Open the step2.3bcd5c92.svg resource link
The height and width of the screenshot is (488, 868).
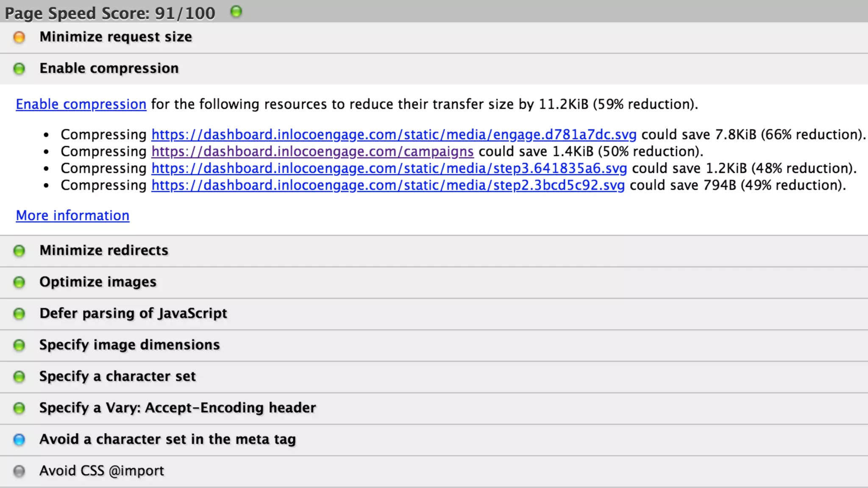pos(388,186)
